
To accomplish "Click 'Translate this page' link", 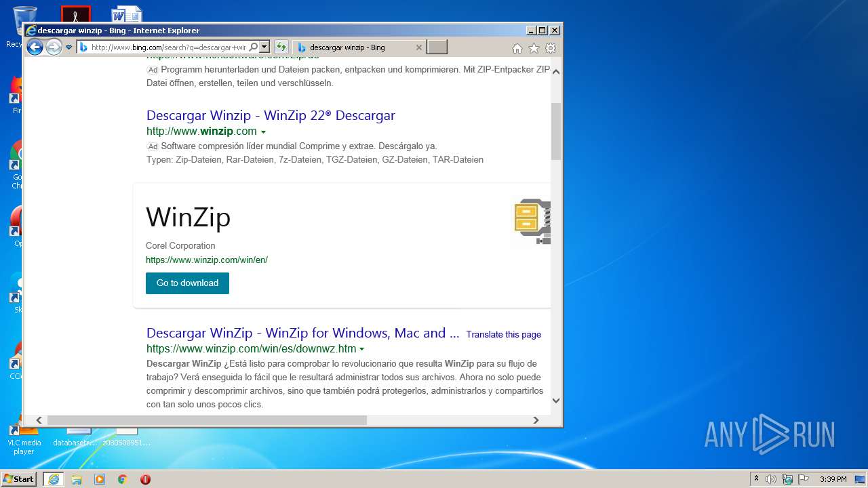I will [x=504, y=334].
